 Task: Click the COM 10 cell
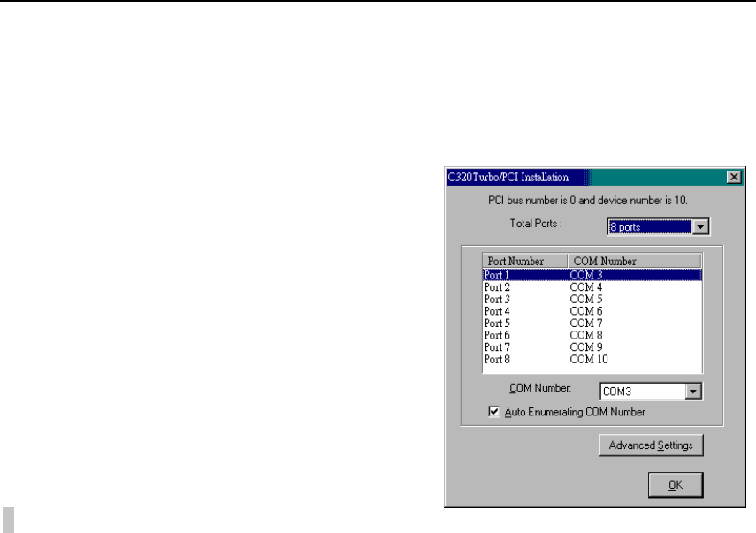pyautogui.click(x=589, y=360)
